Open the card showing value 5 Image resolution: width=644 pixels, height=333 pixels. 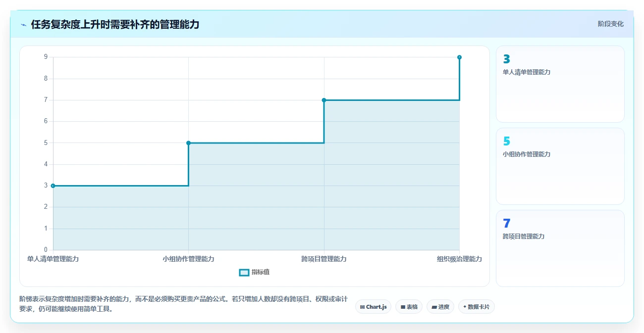pyautogui.click(x=560, y=166)
